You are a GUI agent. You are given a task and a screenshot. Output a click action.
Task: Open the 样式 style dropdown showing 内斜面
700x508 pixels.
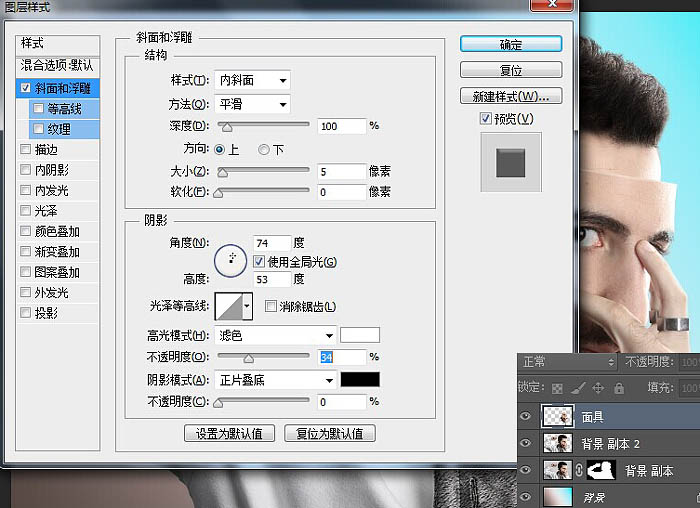(252, 80)
